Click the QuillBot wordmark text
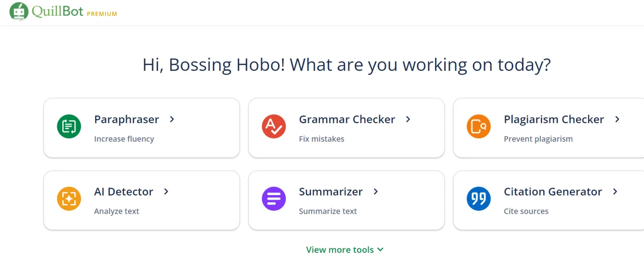 pos(57,11)
